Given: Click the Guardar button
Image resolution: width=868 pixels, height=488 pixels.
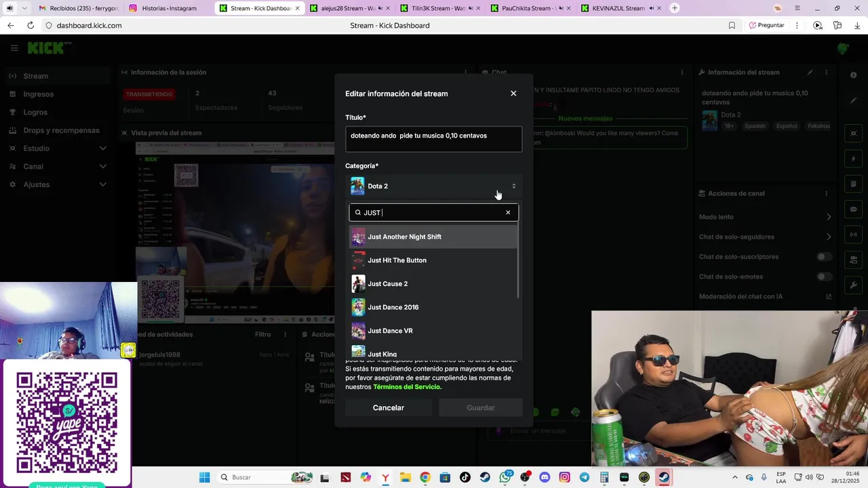Looking at the screenshot, I should click(481, 407).
